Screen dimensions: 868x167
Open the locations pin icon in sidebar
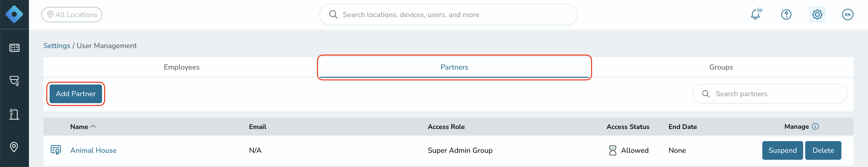click(x=14, y=147)
